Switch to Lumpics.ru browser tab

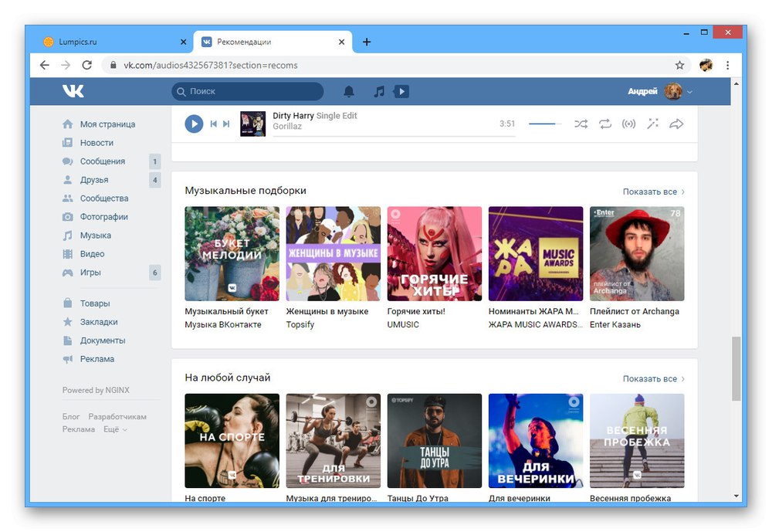pos(113,42)
